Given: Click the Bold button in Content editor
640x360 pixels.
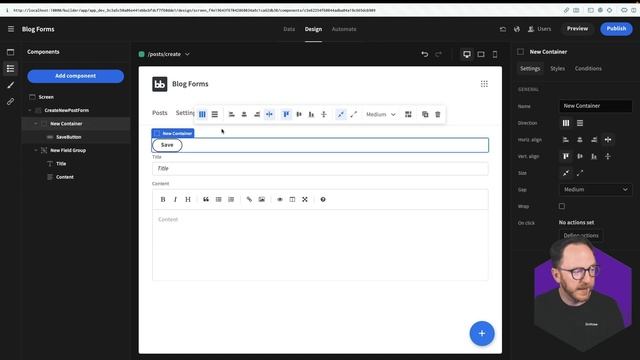Looking at the screenshot, I should (x=163, y=199).
